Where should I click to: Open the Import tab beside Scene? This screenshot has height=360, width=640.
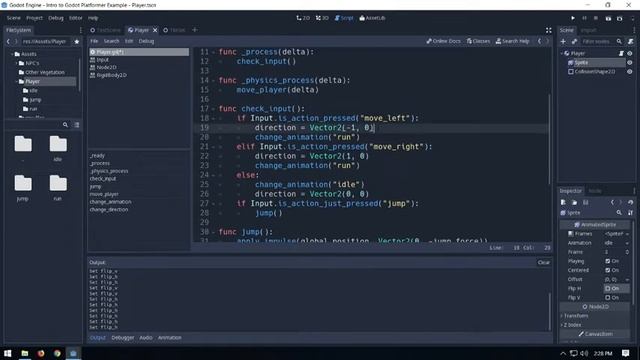588,30
